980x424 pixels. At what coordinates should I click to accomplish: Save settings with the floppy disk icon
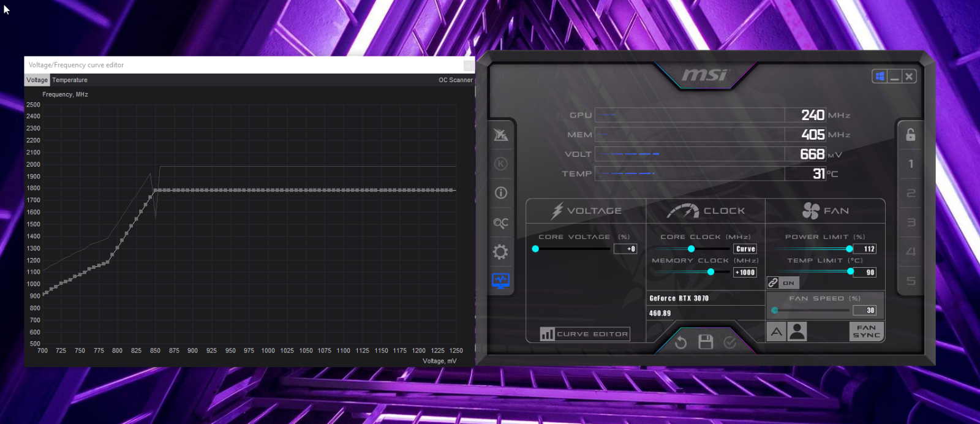706,342
